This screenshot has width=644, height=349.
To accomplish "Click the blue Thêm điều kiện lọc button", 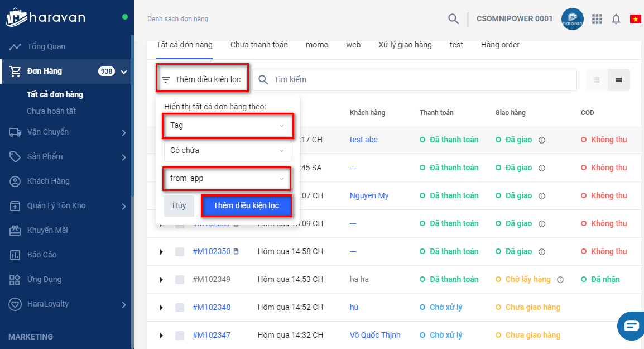I will (246, 205).
